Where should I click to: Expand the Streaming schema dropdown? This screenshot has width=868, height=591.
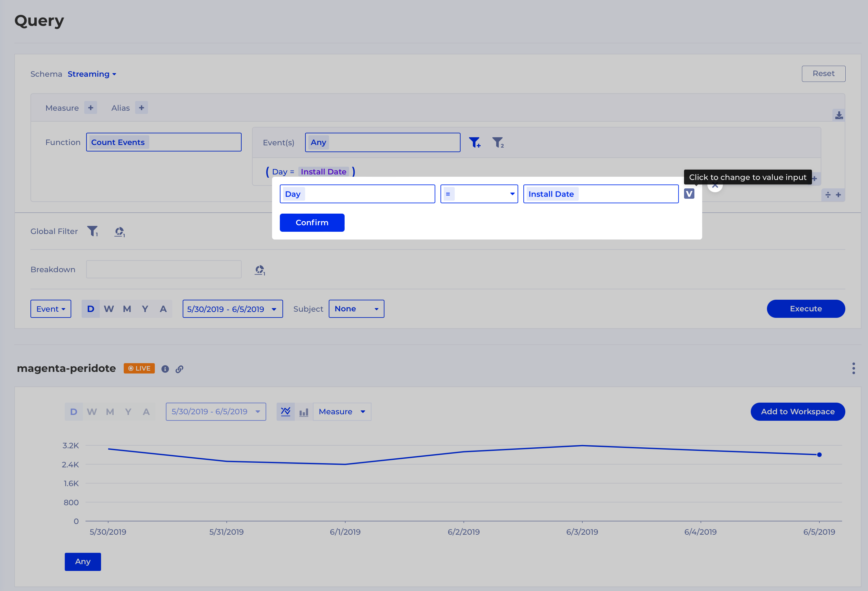[x=92, y=74]
